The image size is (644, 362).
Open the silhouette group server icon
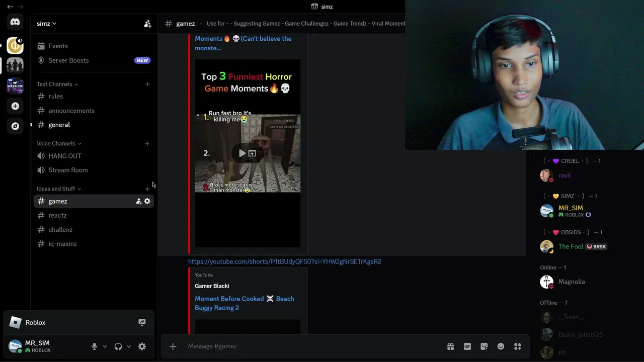15,65
